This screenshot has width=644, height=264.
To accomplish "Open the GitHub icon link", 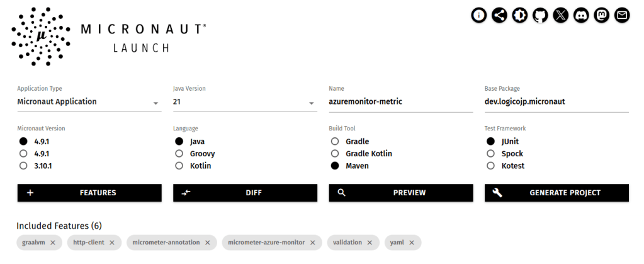I will (540, 15).
